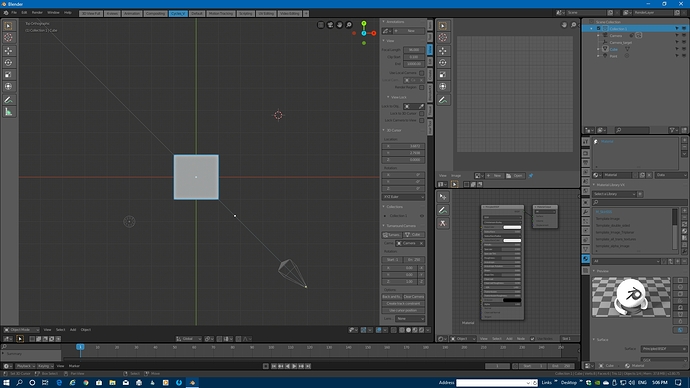Select the Cursor tool in the image editor
Image resolution: width=690 pixels, height=388 pixels.
[x=443, y=38]
